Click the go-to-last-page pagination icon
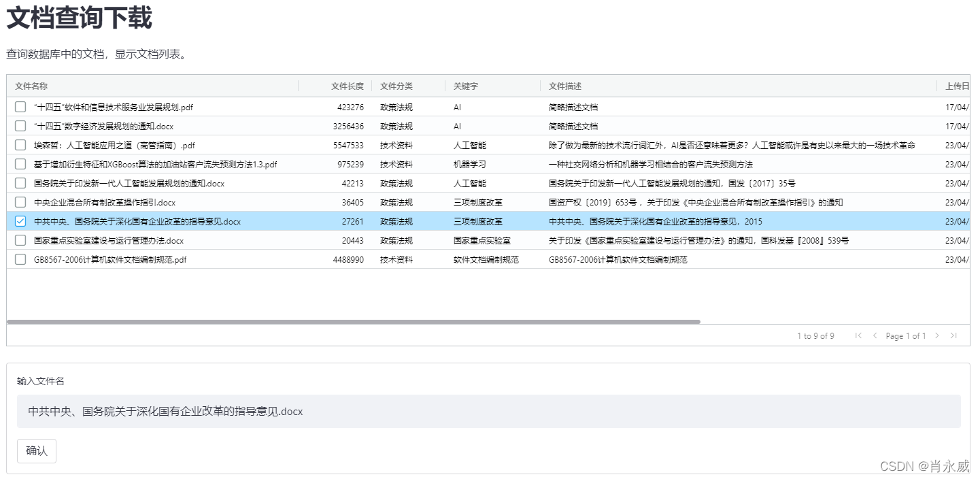The width and height of the screenshot is (980, 479). click(x=954, y=335)
